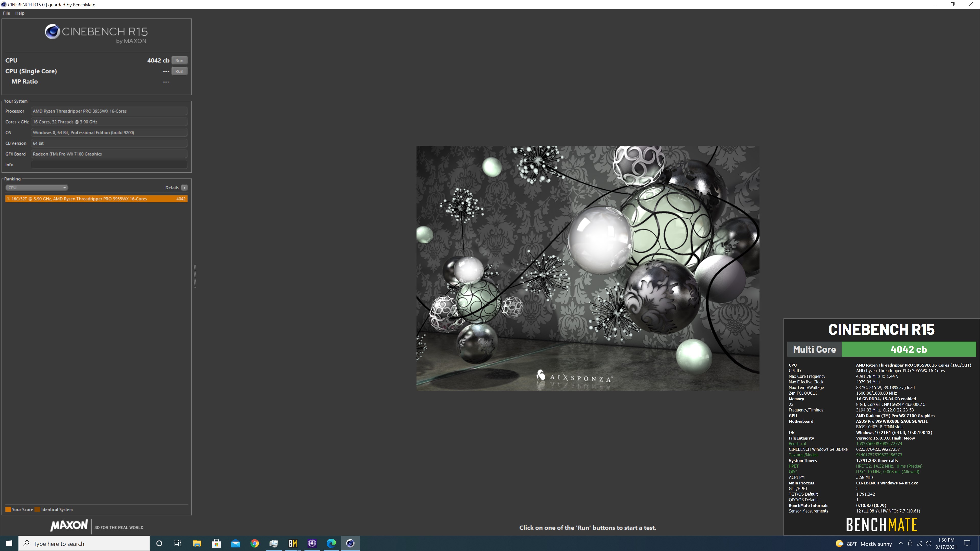Click the rendered spheres benchmark image

pos(588,268)
